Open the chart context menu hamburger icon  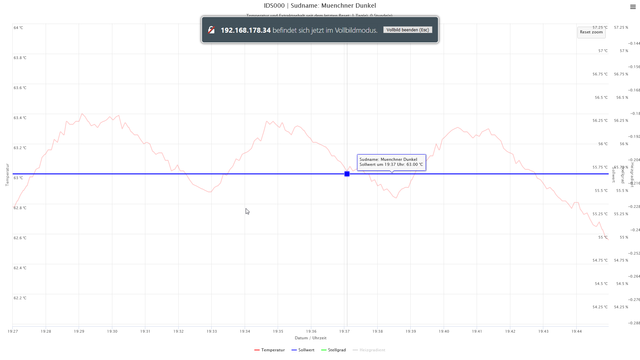pos(633,7)
